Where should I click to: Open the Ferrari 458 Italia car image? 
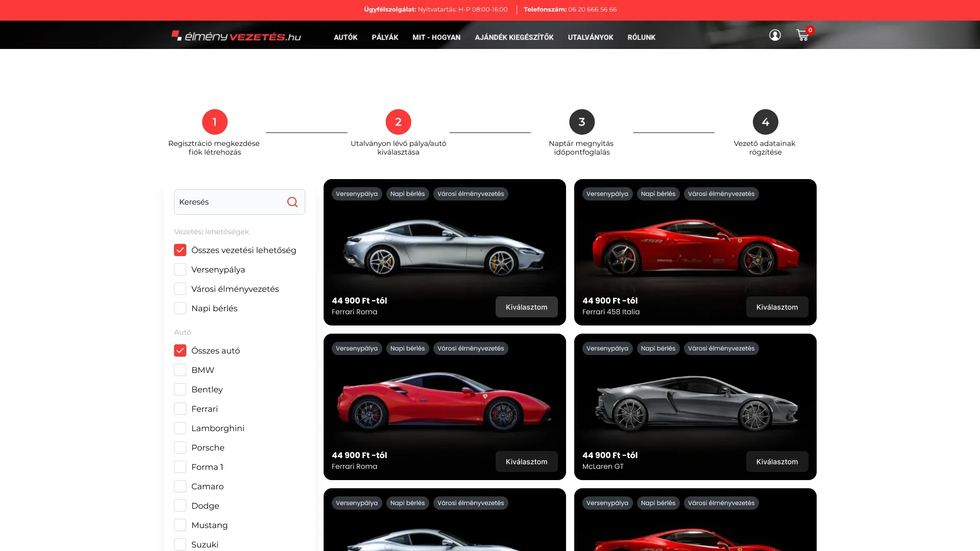[x=695, y=247]
